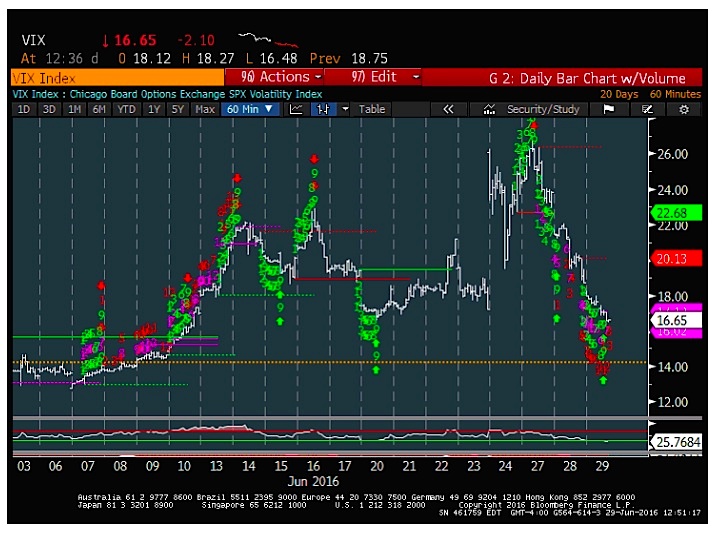Image resolution: width=715 pixels, height=533 pixels.
Task: Click the Jun 2016 month label
Action: [x=313, y=481]
